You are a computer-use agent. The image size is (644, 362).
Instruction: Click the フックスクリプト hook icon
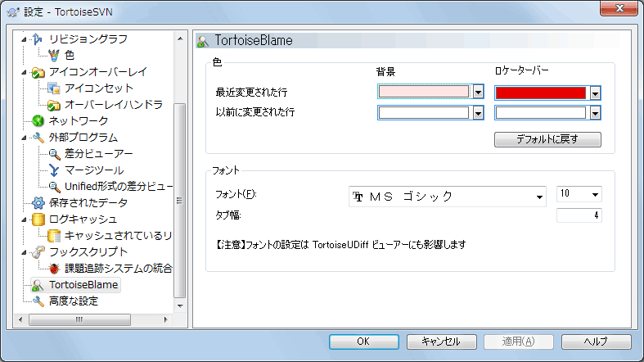pyautogui.click(x=38, y=252)
